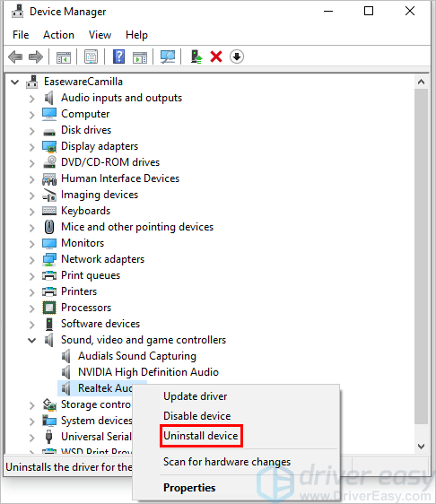Viewport: 436px width, 504px height.
Task: Collapse Sound, video and game controllers
Action: click(x=31, y=341)
